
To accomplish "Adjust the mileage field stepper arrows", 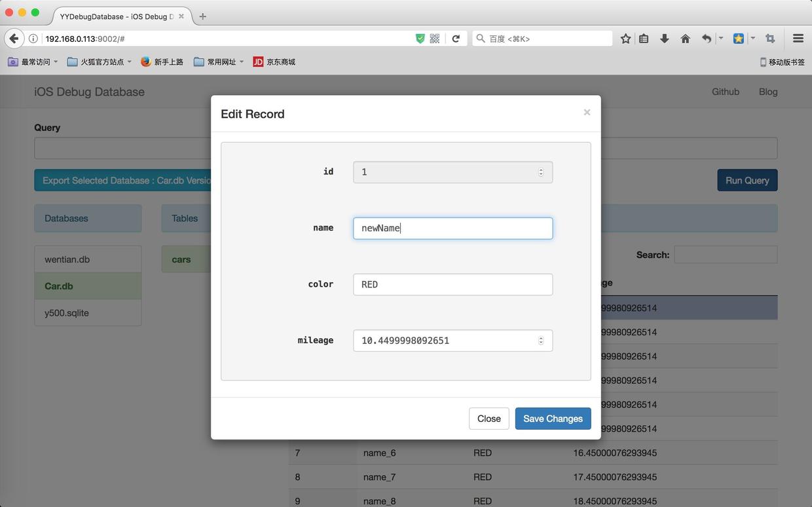I will point(541,341).
